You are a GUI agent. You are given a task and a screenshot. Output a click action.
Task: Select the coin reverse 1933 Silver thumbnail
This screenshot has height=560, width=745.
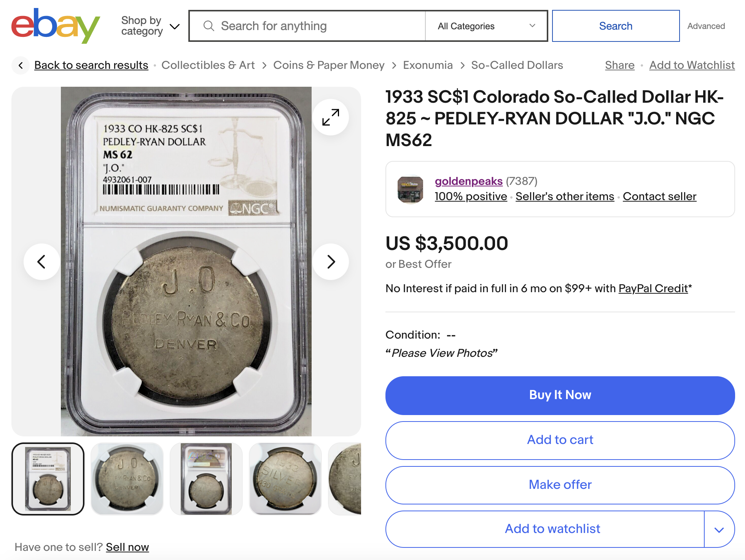(x=285, y=479)
